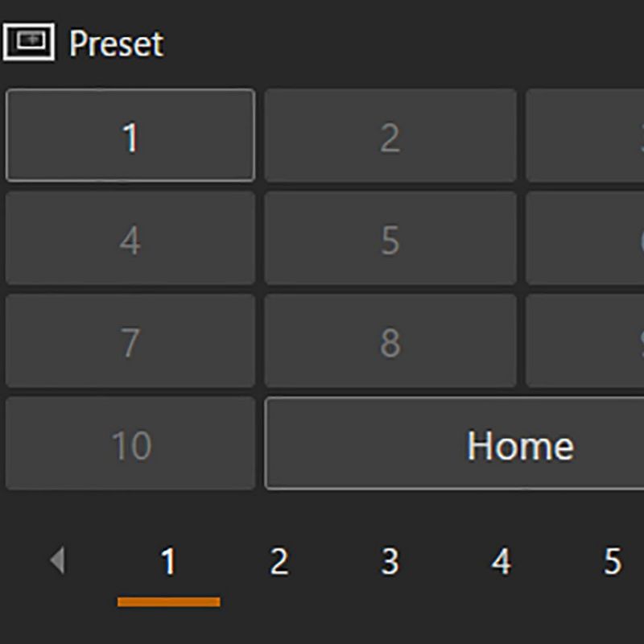Trigger preset button 8 in grid

[x=390, y=341]
